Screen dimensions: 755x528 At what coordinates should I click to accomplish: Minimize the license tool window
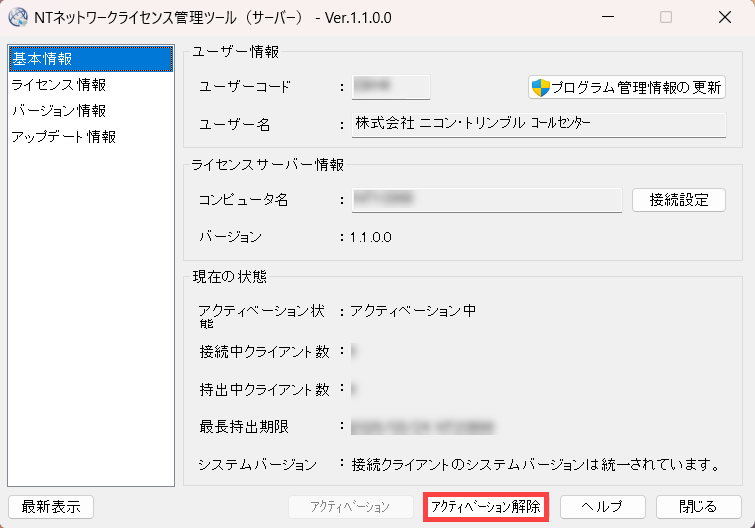[x=608, y=17]
